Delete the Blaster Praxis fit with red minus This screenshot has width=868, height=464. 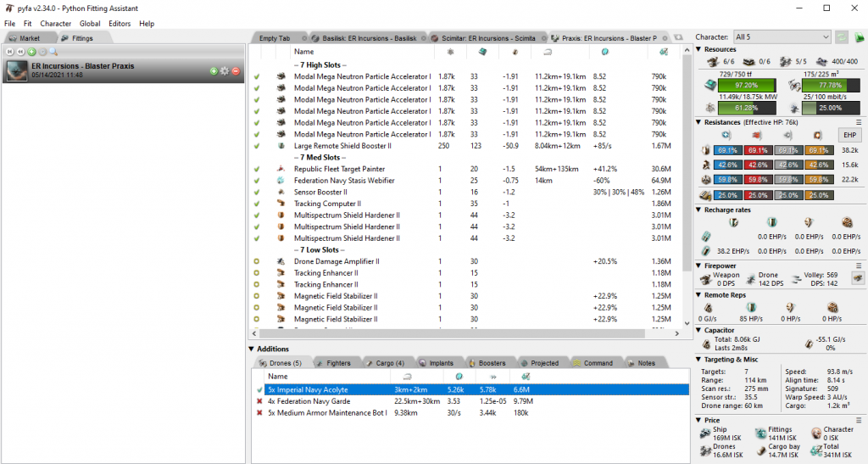pos(236,71)
